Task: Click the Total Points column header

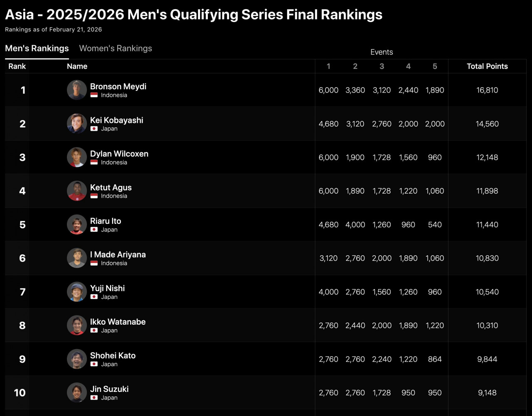Action: pos(487,66)
